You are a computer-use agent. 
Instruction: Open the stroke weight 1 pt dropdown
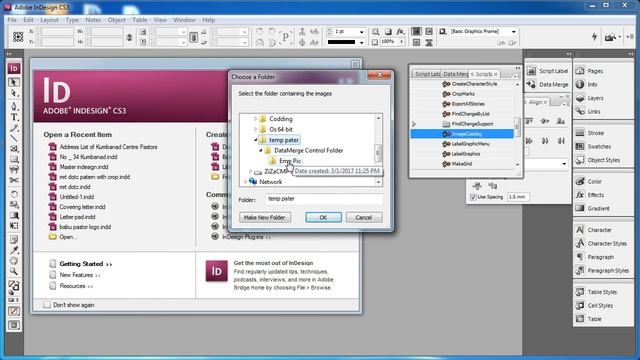coord(361,31)
